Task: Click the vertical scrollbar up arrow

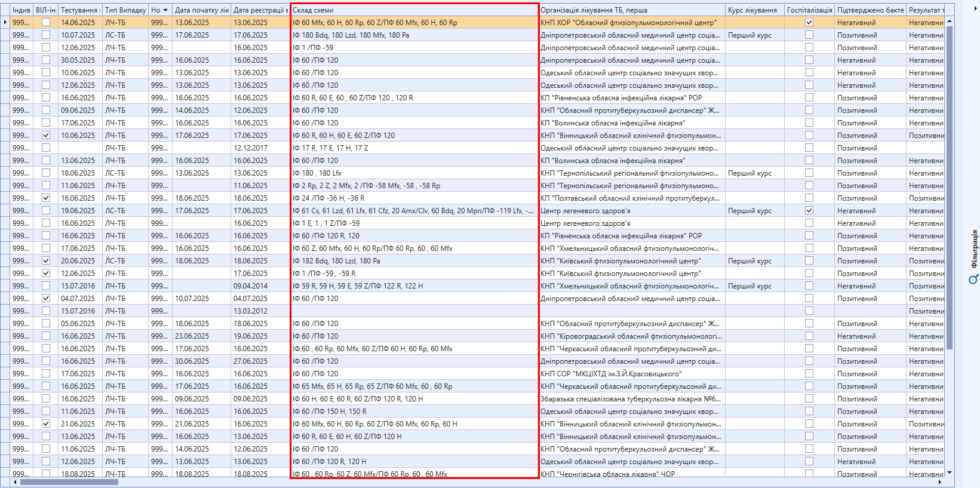Action: point(949,22)
